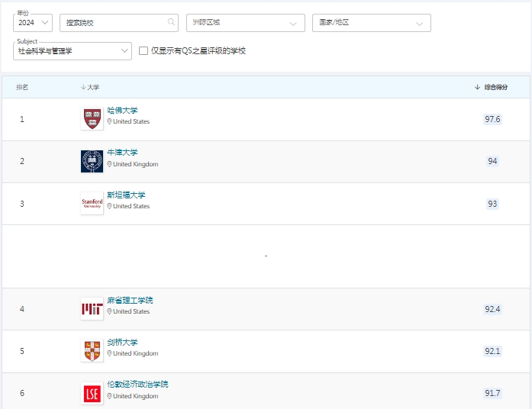
Task: Click the location pin icon beside 斯坦福大学
Action: click(x=110, y=206)
